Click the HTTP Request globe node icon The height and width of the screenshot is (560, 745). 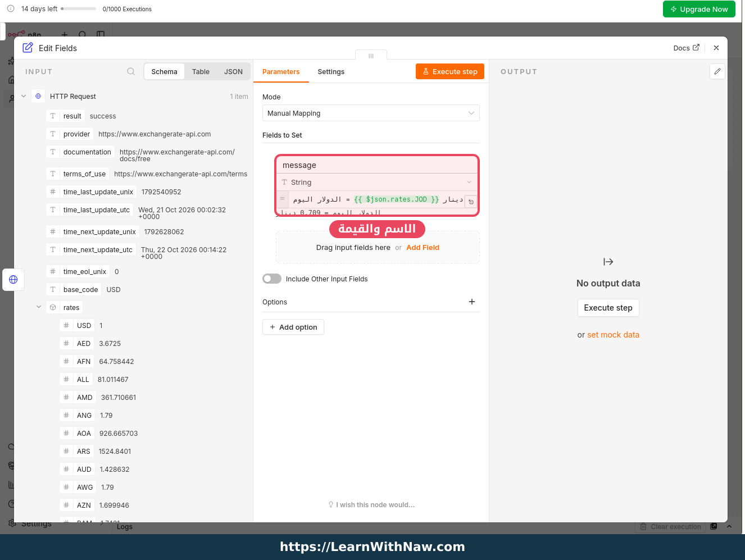click(x=38, y=96)
